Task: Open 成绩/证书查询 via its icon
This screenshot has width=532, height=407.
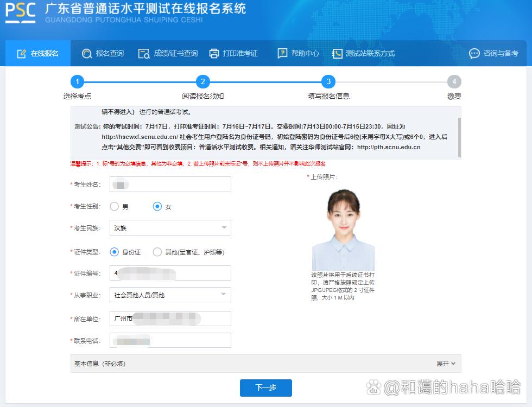Action: pos(144,53)
